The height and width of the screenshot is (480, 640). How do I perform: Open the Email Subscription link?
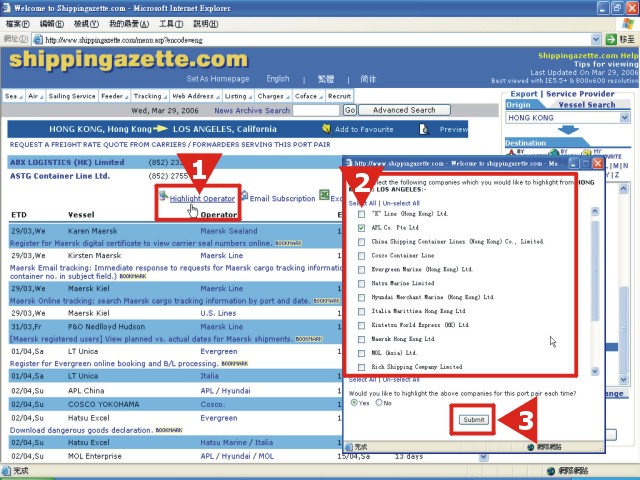(x=282, y=199)
